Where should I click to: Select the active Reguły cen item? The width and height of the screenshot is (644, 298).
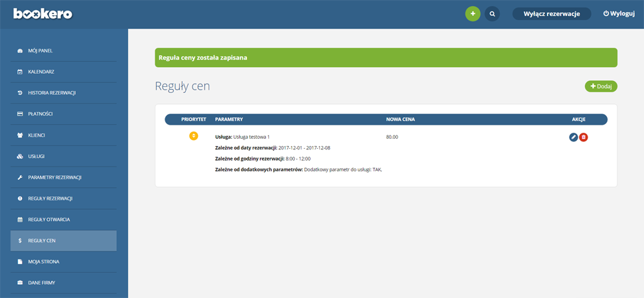click(x=64, y=240)
